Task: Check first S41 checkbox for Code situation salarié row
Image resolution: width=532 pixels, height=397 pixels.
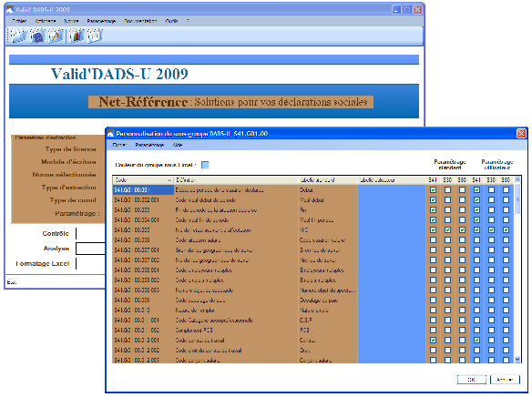Action: (433, 240)
